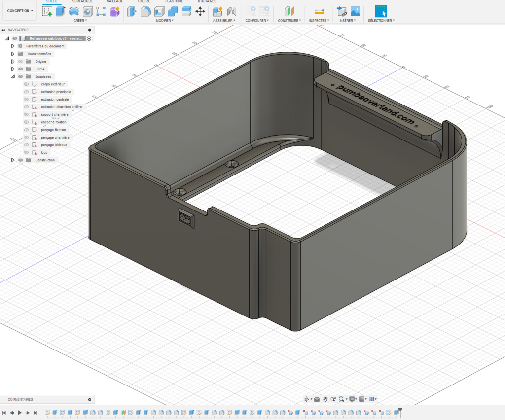
Task: Show the corps extérieur sketch
Action: pyautogui.click(x=27, y=84)
